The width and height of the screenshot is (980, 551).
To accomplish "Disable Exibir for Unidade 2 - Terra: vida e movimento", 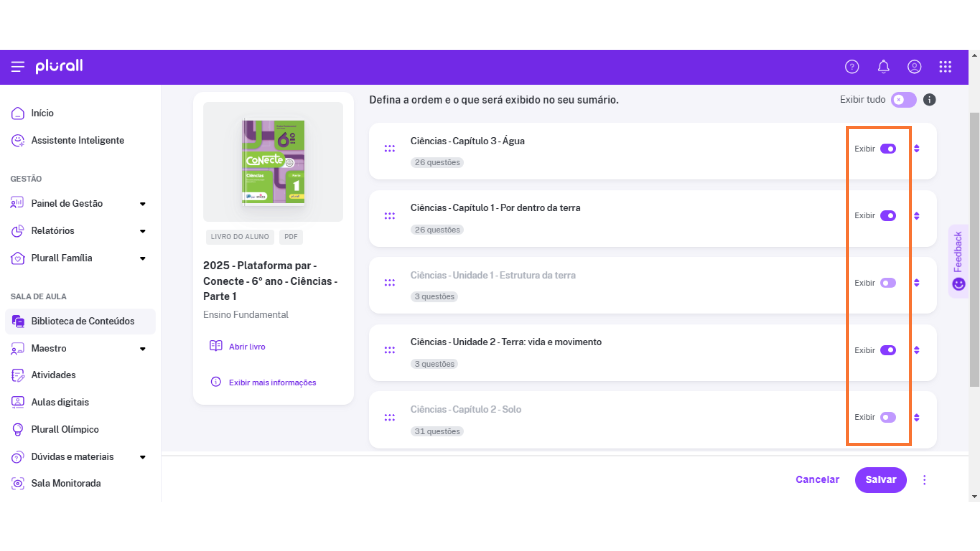I will (x=888, y=350).
